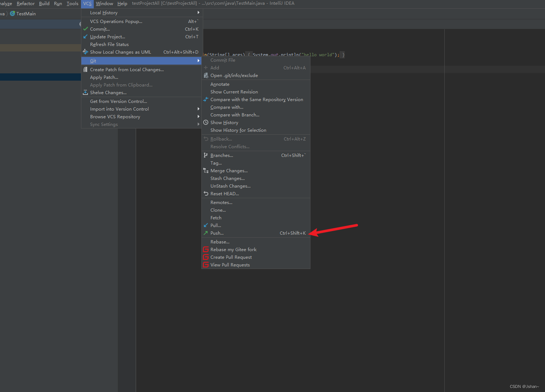Image resolution: width=545 pixels, height=392 pixels.
Task: Click the Show Local Changes as UML icon
Action: tap(85, 52)
